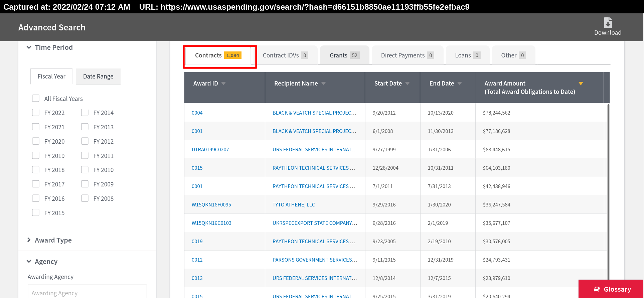The height and width of the screenshot is (298, 644).
Task: Sort by End Date arrow icon
Action: 460,84
